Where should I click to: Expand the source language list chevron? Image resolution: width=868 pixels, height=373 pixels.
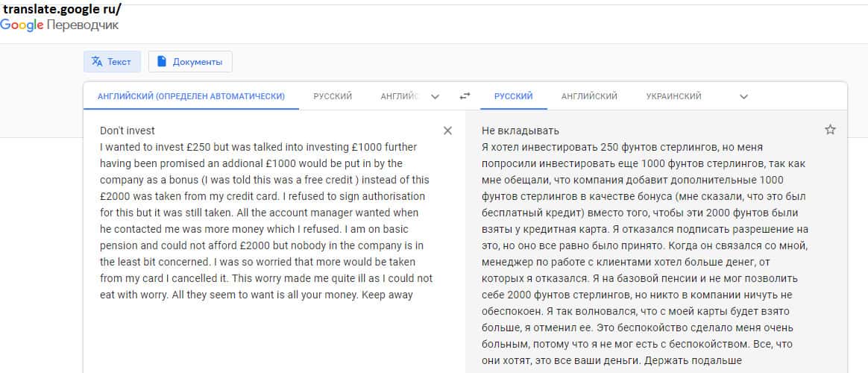pyautogui.click(x=435, y=96)
